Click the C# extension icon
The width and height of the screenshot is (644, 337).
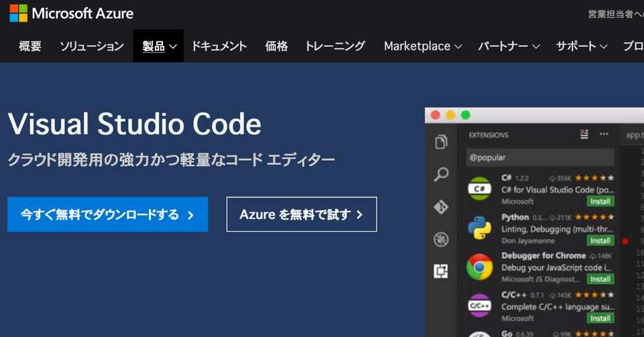click(x=479, y=188)
